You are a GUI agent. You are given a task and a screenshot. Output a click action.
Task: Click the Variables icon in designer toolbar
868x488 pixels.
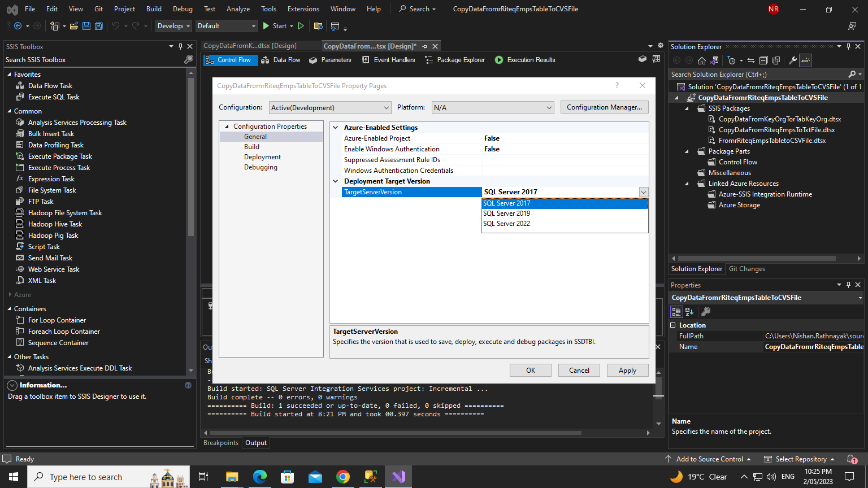coord(656,59)
